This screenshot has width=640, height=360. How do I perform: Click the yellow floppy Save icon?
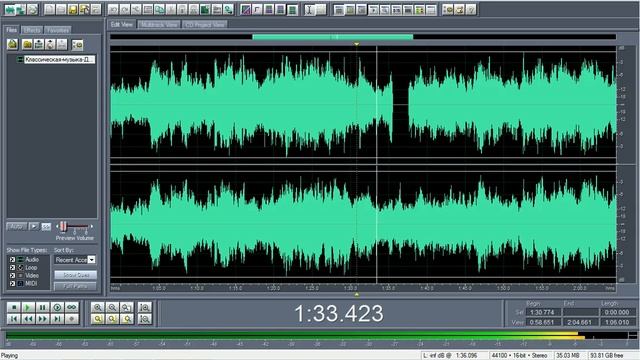click(x=73, y=9)
